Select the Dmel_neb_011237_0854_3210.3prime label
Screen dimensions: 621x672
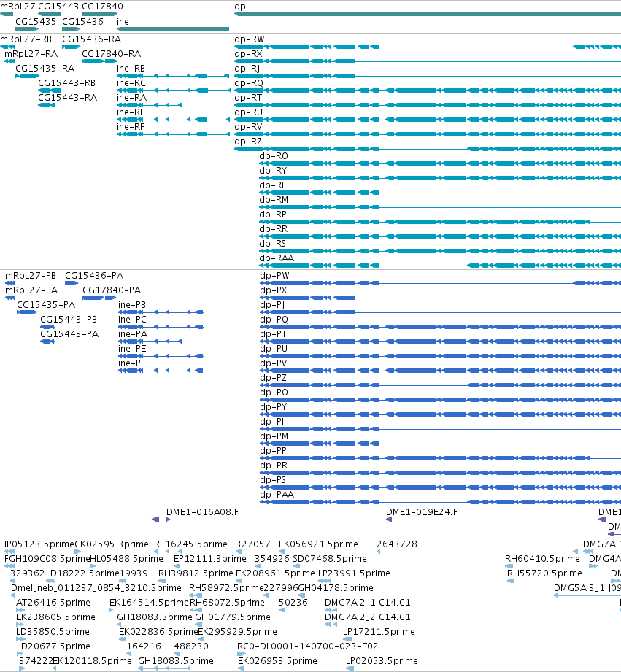click(x=96, y=588)
